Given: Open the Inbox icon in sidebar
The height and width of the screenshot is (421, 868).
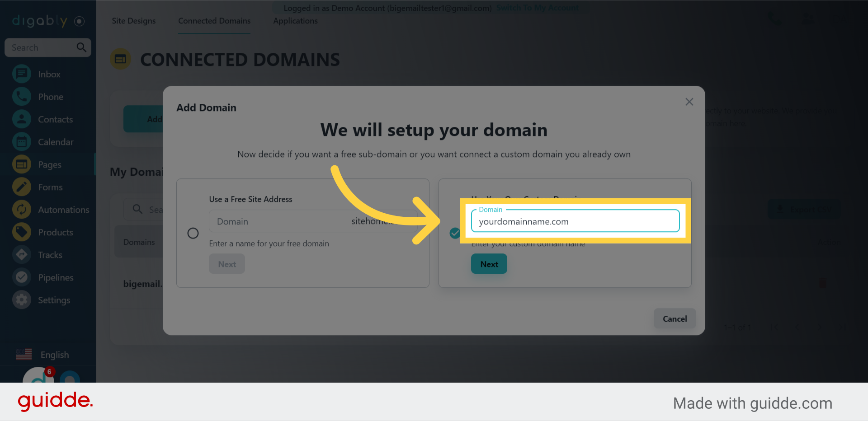Looking at the screenshot, I should pyautogui.click(x=22, y=74).
